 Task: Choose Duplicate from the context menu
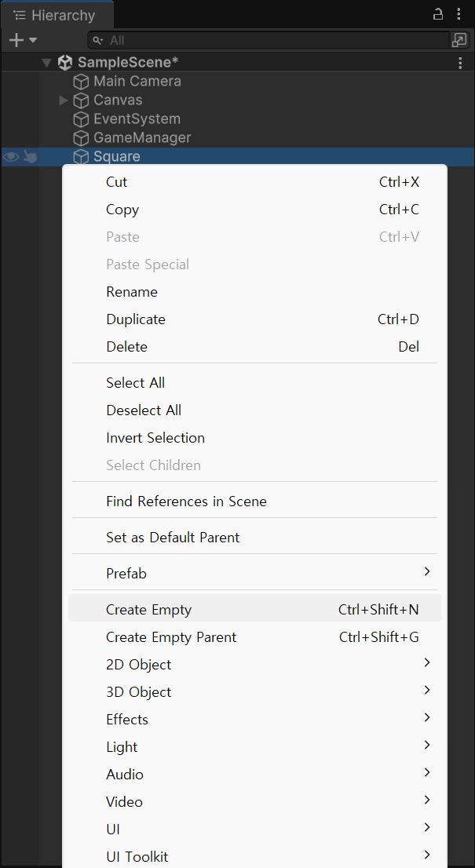[x=254, y=319]
